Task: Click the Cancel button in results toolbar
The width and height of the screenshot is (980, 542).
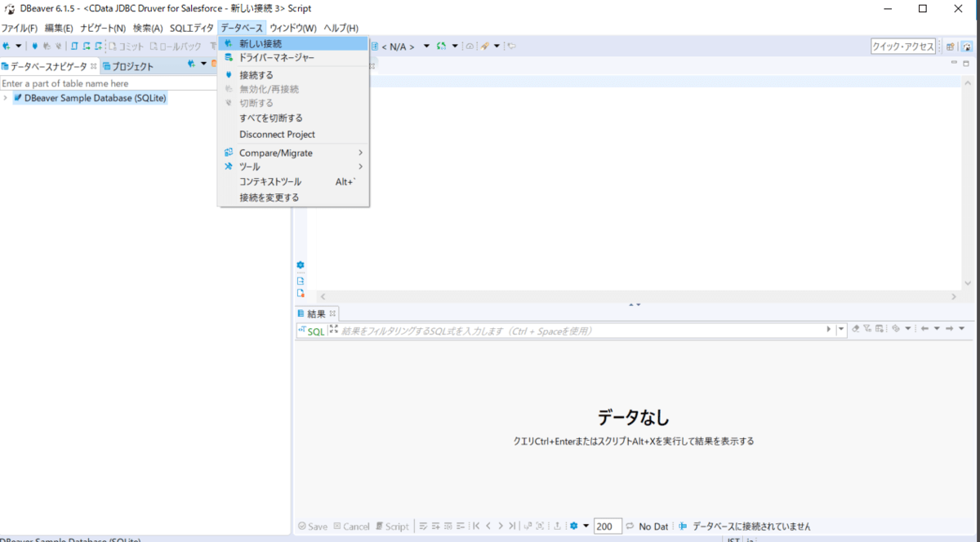Action: 351,526
